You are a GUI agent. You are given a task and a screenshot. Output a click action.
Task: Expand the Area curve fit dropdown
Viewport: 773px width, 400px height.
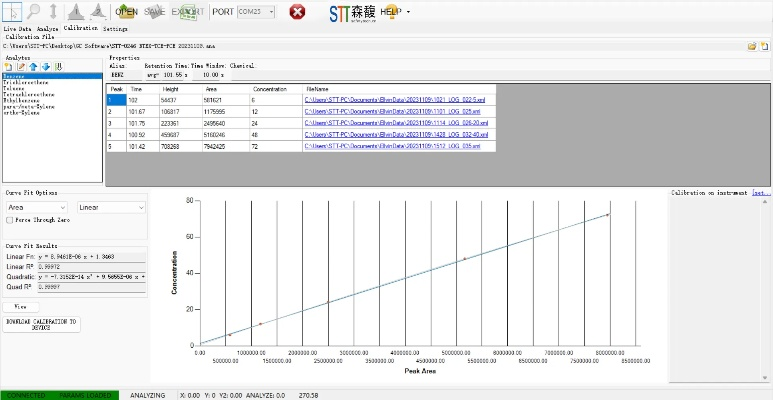pos(38,207)
